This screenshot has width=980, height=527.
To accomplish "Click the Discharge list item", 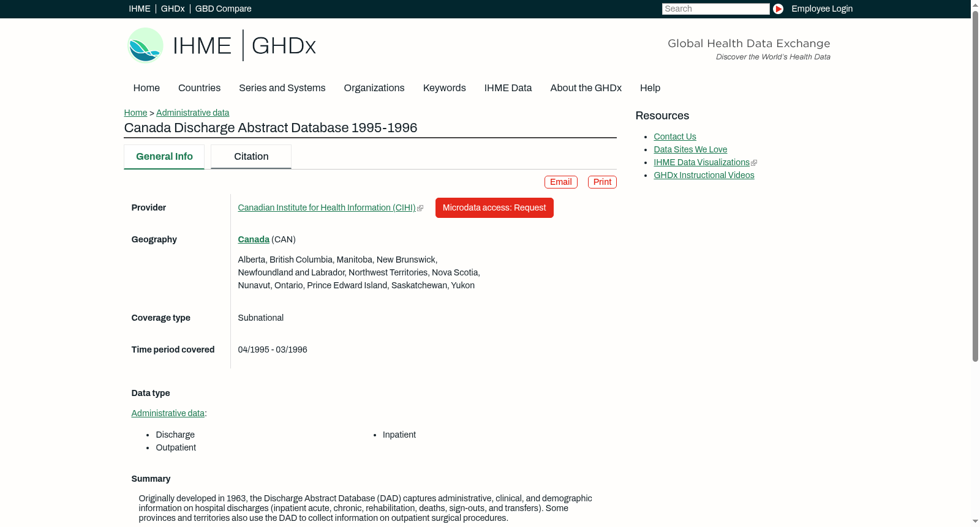I will 175,435.
